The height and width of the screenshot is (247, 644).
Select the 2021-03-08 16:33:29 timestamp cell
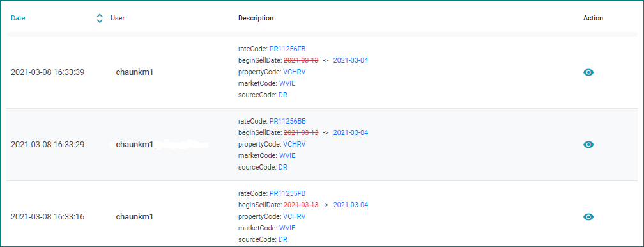48,145
